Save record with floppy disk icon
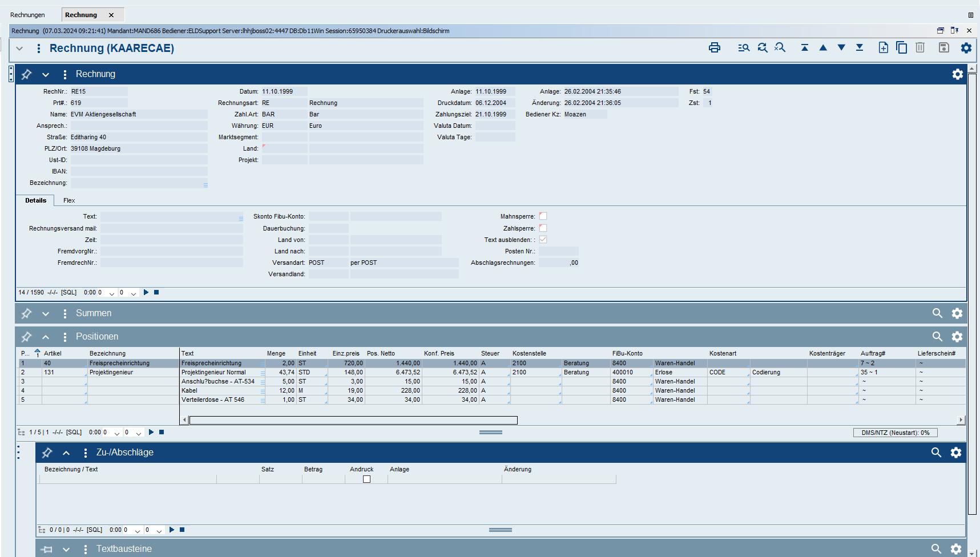 pos(944,48)
